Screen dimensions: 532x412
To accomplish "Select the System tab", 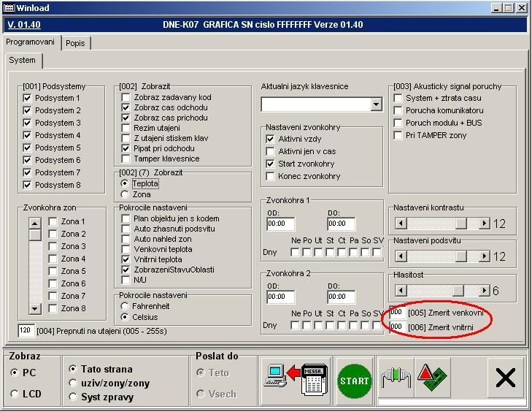I will [x=22, y=61].
